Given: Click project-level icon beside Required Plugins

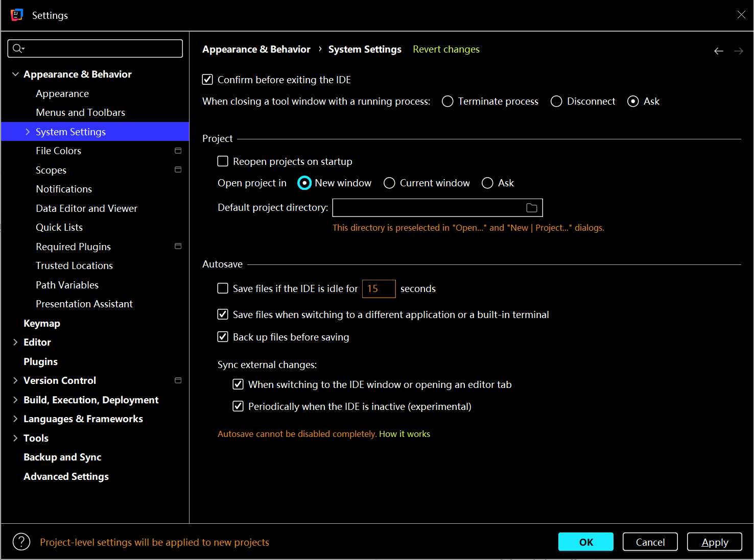Looking at the screenshot, I should pos(178,247).
